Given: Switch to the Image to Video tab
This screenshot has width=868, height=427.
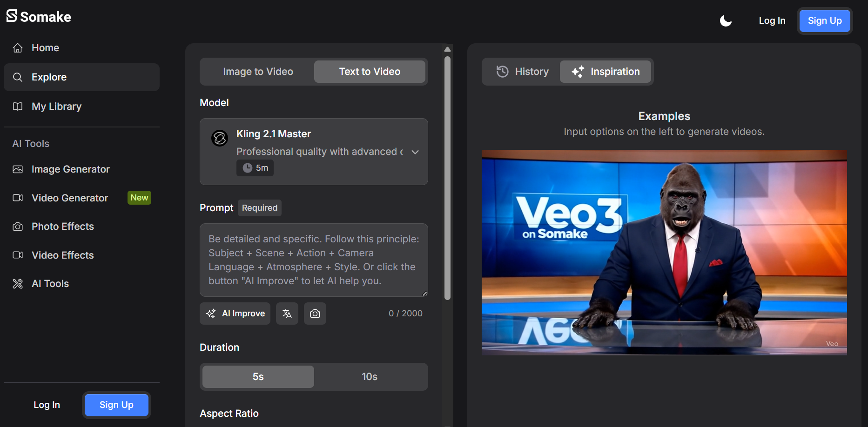Looking at the screenshot, I should (258, 72).
